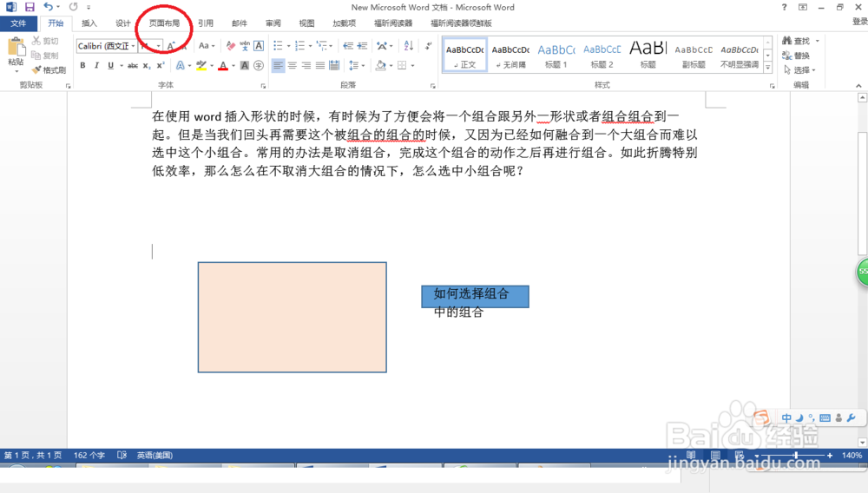
Task: Open Calibri font name dropdown
Action: 133,46
